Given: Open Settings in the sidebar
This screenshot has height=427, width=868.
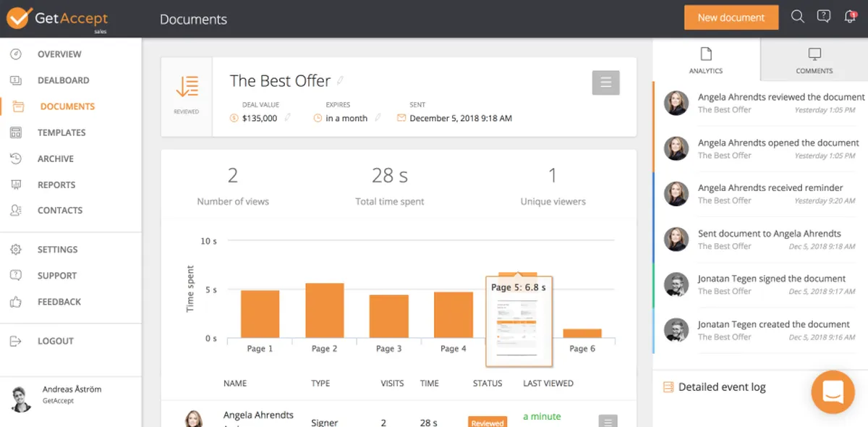Looking at the screenshot, I should pyautogui.click(x=58, y=250).
